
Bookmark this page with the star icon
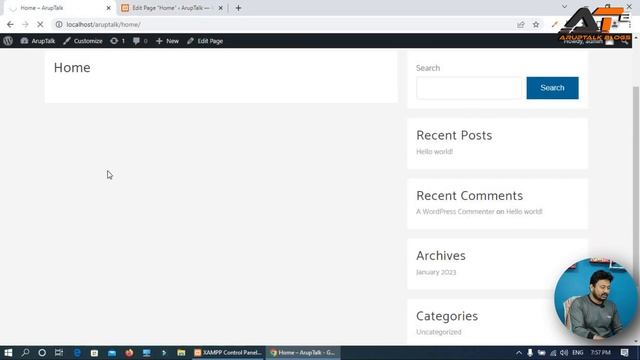pos(536,24)
